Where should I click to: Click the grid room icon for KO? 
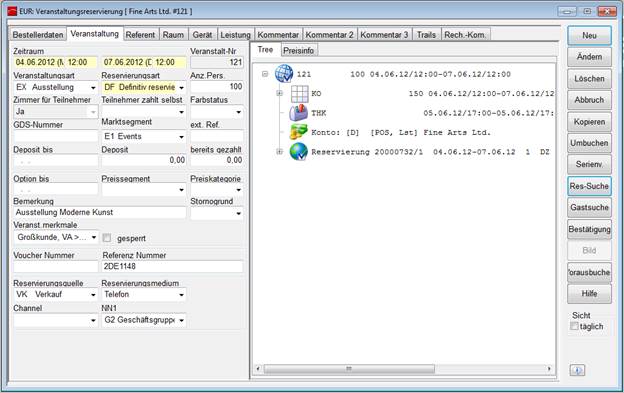click(299, 94)
